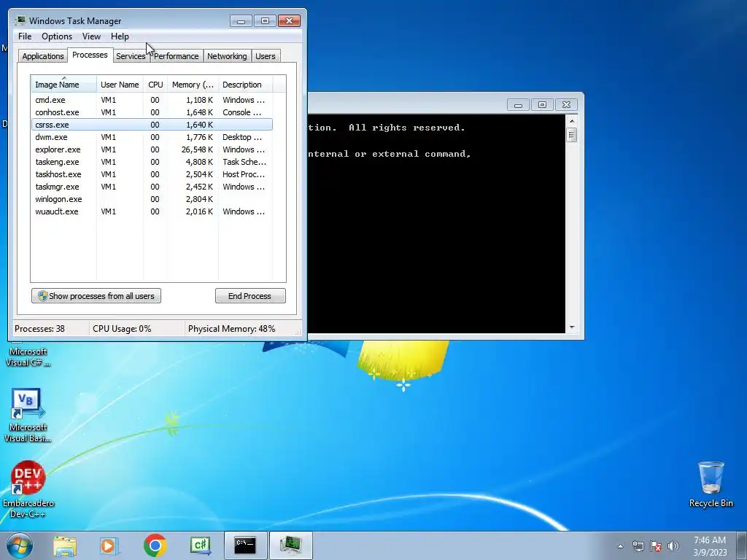This screenshot has height=560, width=747.
Task: Select the explorer.exe process row
Action: coord(152,149)
